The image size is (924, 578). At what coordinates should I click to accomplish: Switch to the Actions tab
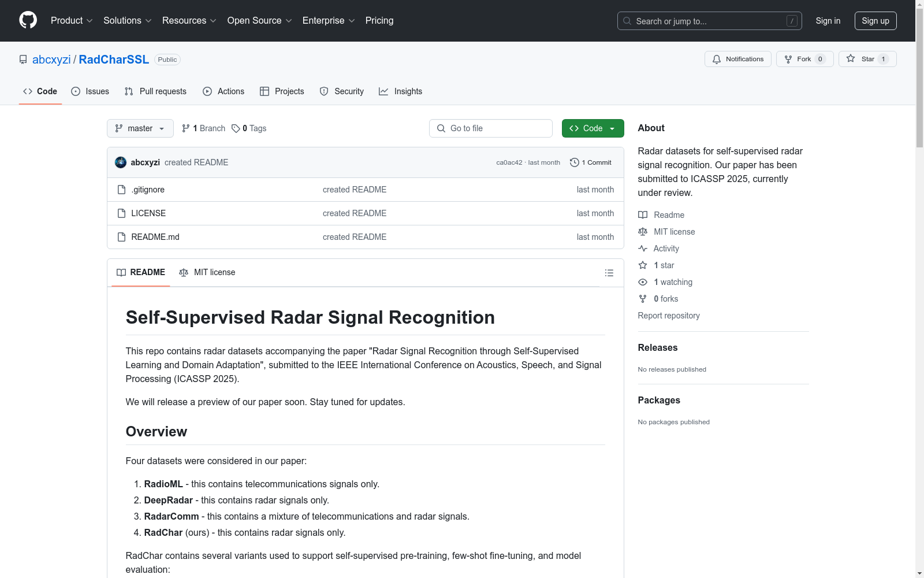(223, 91)
